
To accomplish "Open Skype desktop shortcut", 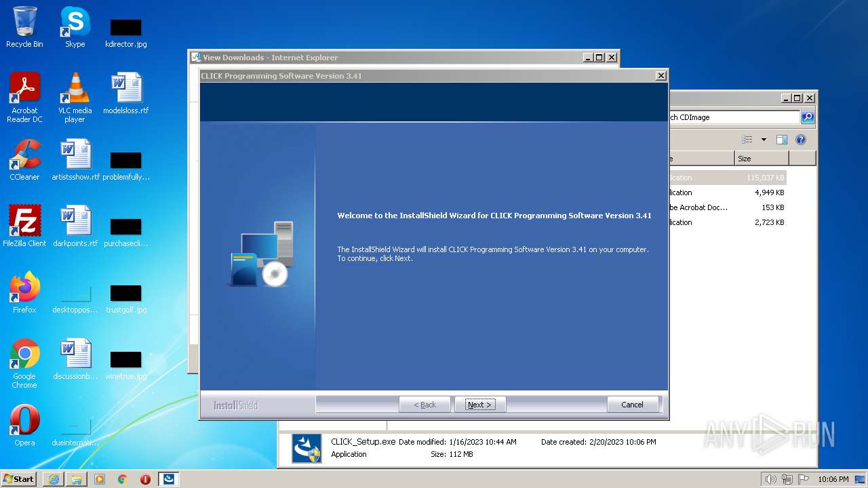I will pos(75,27).
